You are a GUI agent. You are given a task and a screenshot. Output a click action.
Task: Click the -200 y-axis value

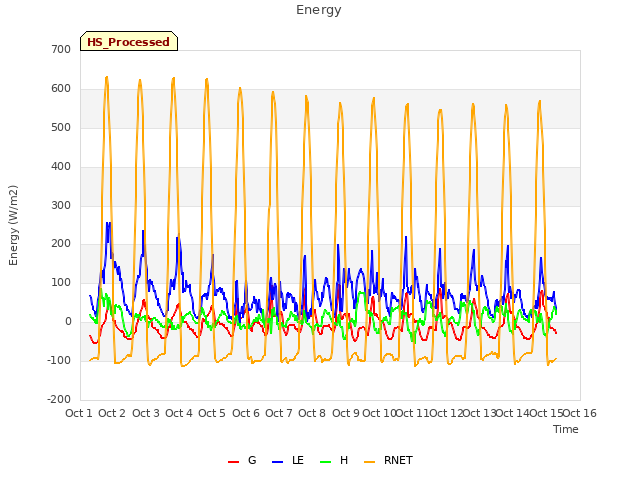59,399
